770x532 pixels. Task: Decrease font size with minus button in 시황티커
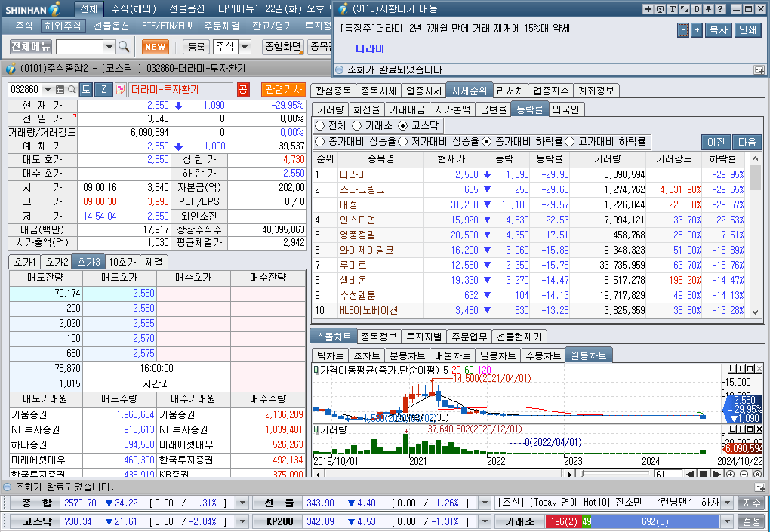coord(683,30)
